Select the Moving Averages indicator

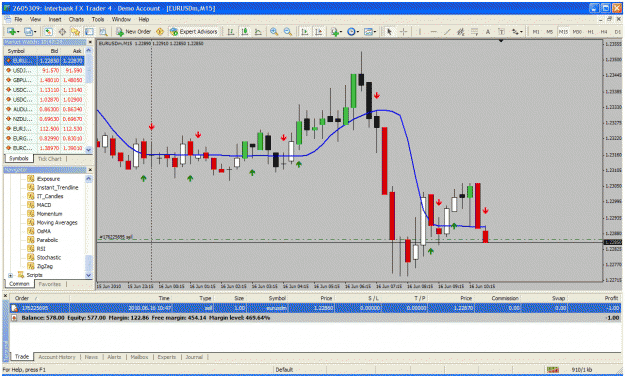click(x=57, y=222)
